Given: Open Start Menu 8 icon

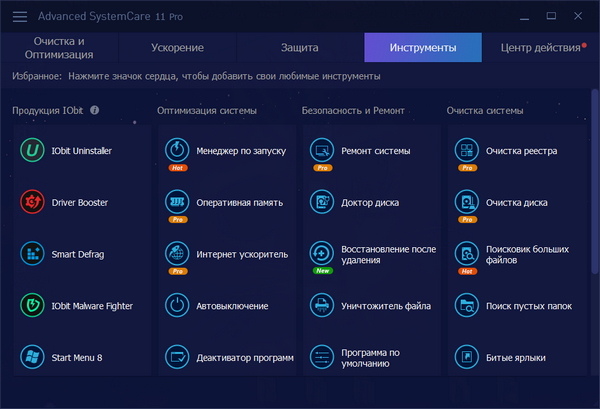Looking at the screenshot, I should (33, 357).
